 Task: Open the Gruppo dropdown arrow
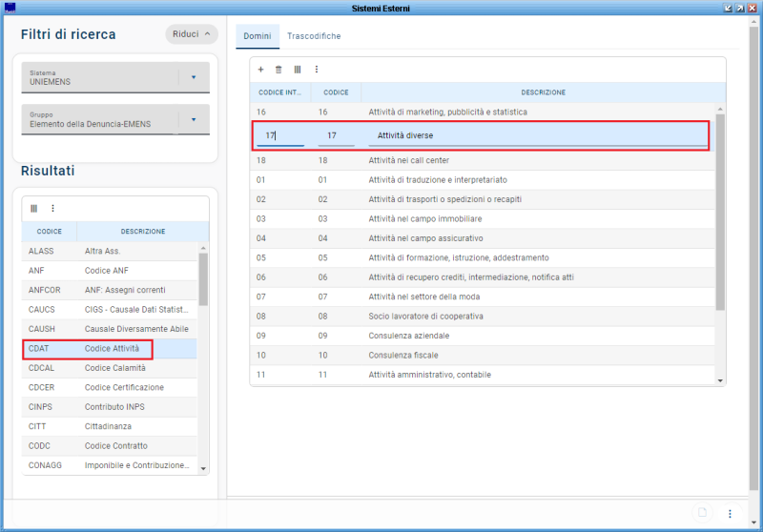[194, 119]
